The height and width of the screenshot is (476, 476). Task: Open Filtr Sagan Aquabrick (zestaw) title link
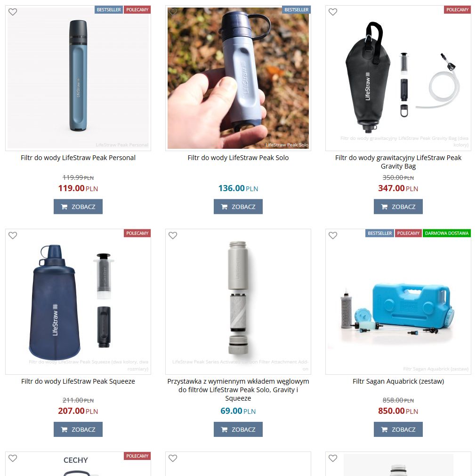pos(398,381)
